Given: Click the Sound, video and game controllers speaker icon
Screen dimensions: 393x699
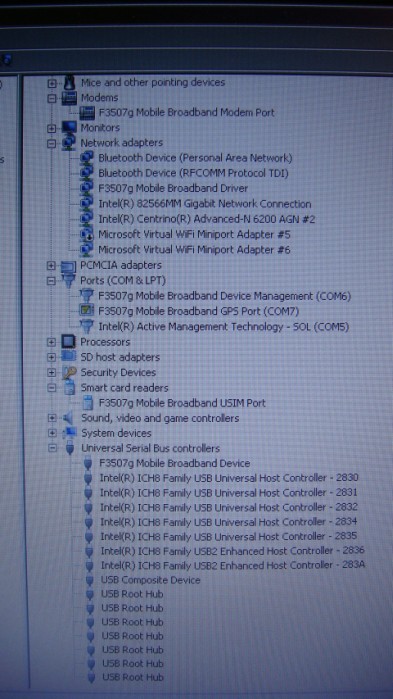Looking at the screenshot, I should [x=69, y=418].
